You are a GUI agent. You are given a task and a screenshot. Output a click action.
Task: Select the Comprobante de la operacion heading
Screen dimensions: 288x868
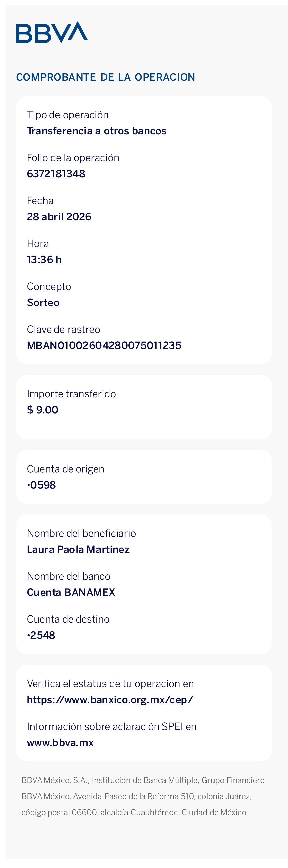[x=106, y=77]
